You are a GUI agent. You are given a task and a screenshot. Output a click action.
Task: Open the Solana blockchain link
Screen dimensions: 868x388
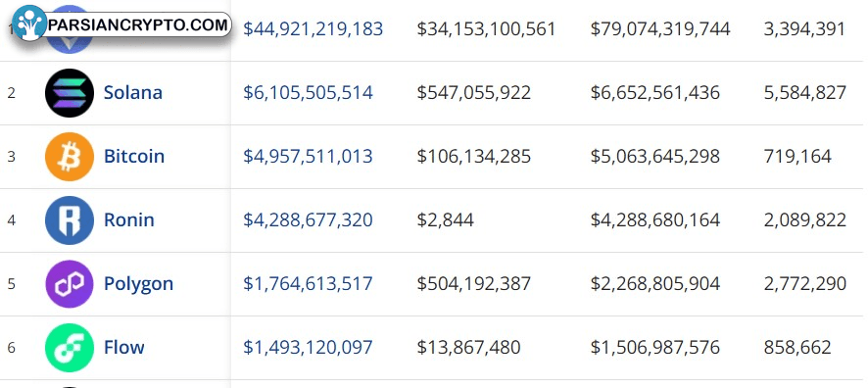[x=133, y=92]
